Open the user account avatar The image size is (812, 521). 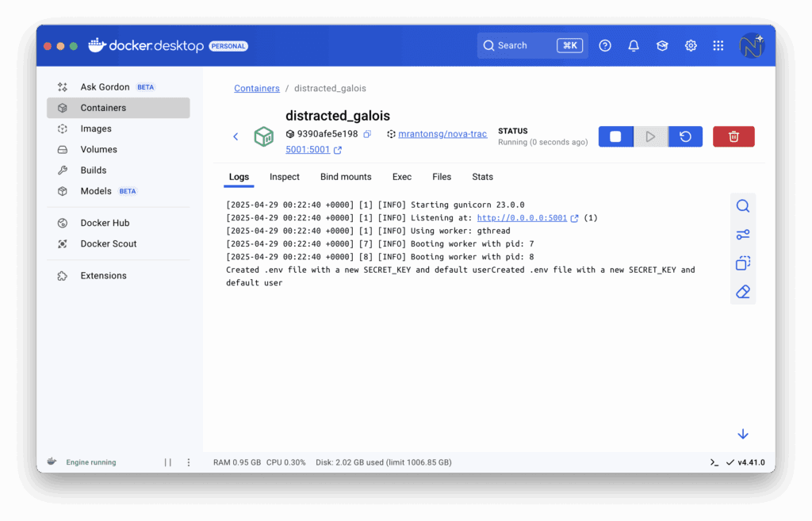tap(752, 45)
